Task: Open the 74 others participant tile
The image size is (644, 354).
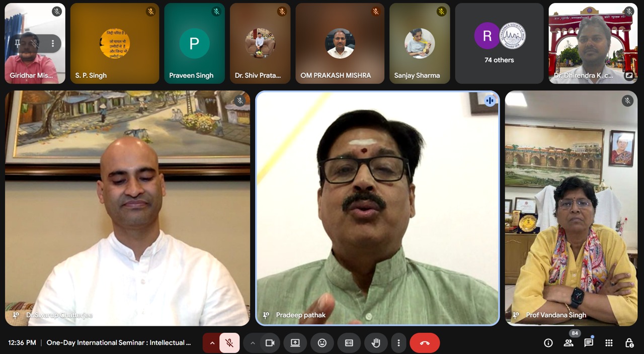Action: tap(499, 43)
